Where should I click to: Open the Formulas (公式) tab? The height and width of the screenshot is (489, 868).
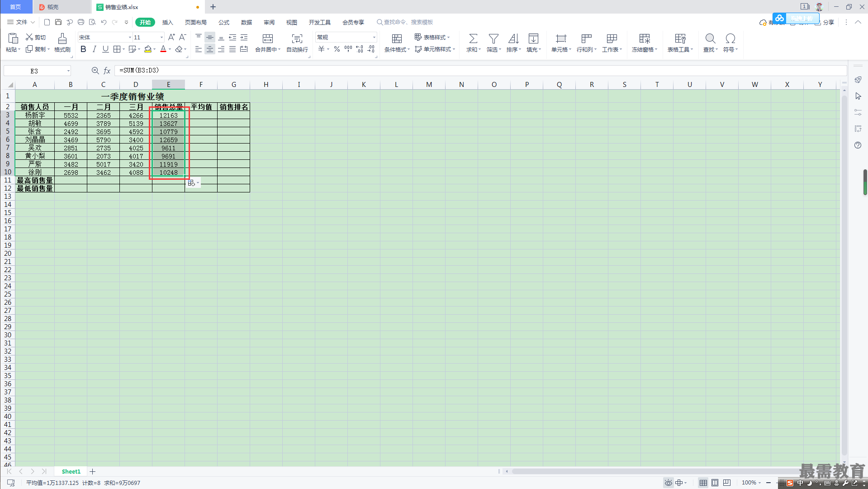pos(224,22)
